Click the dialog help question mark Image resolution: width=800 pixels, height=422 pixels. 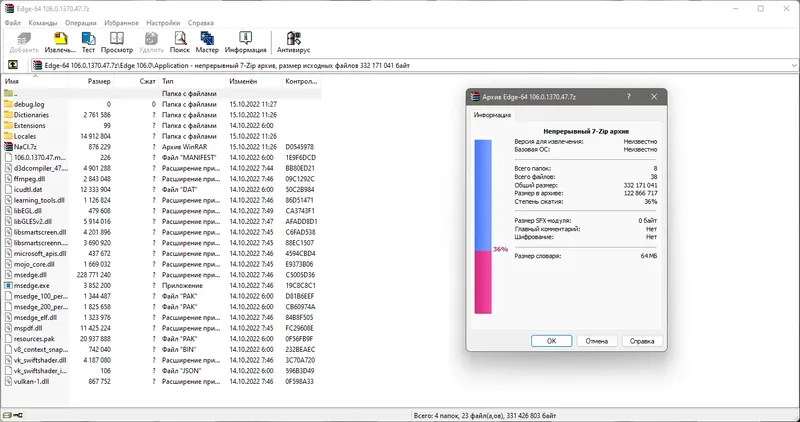629,96
